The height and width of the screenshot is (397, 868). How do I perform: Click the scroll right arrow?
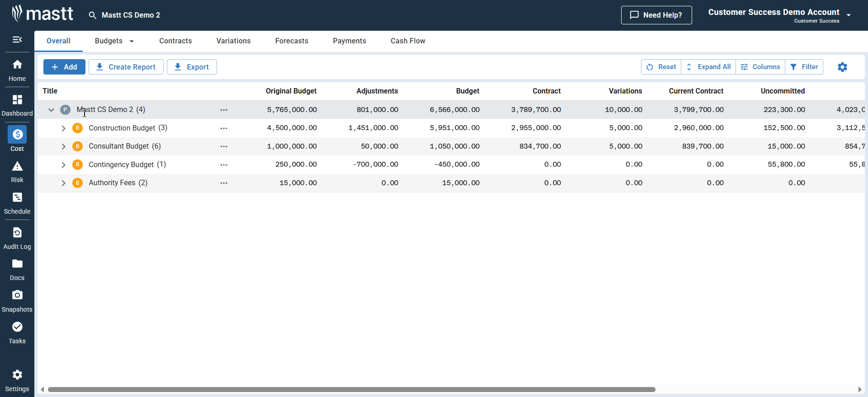point(860,389)
